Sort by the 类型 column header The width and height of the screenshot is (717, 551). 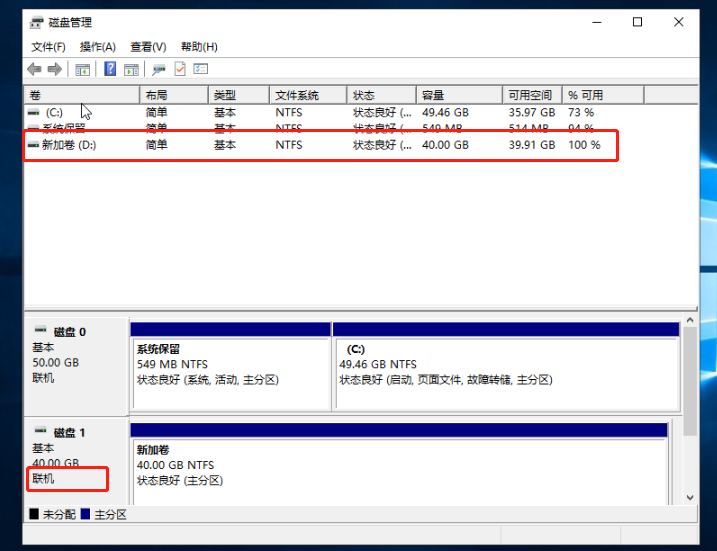point(239,95)
